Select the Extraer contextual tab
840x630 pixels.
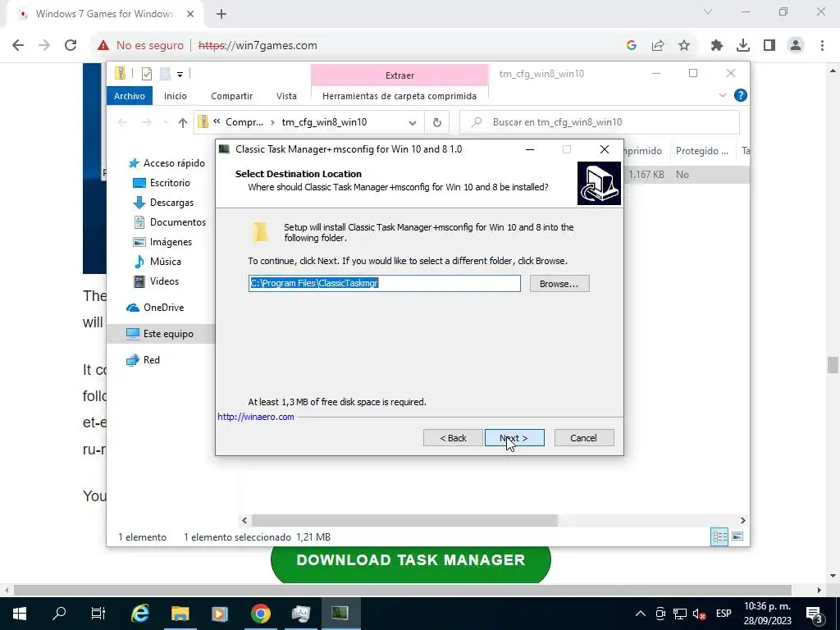pyautogui.click(x=399, y=75)
